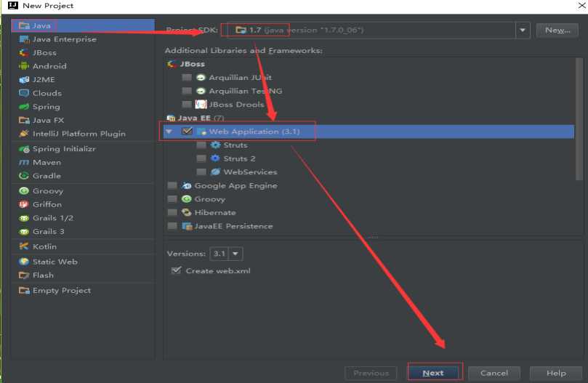Image resolution: width=588 pixels, height=383 pixels.
Task: Select the Grails 3 icon
Action: tap(24, 231)
